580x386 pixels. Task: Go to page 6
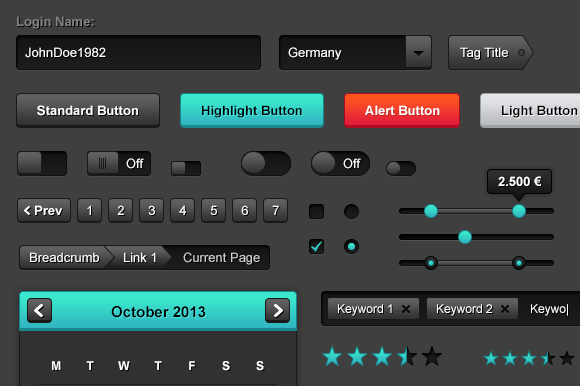click(245, 210)
